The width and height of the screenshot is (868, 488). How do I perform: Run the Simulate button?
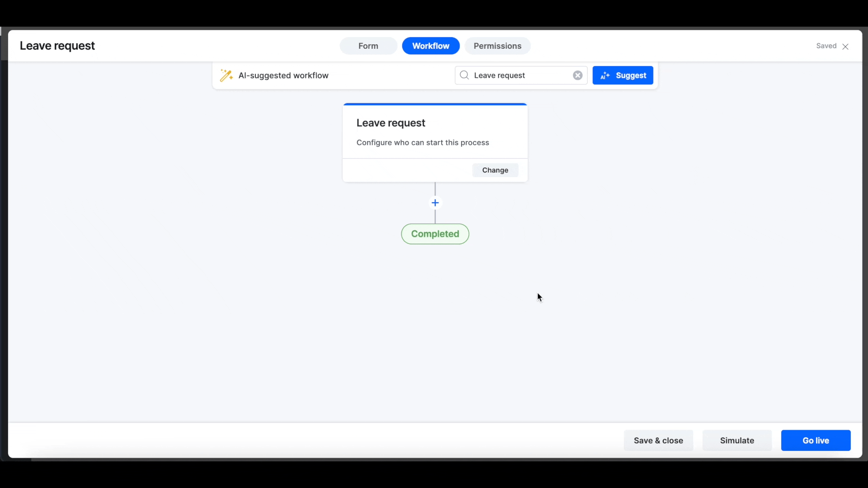[x=737, y=441]
